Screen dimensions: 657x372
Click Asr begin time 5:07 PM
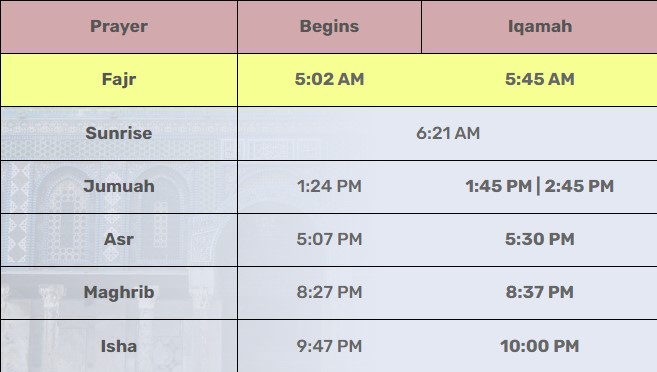coord(329,239)
